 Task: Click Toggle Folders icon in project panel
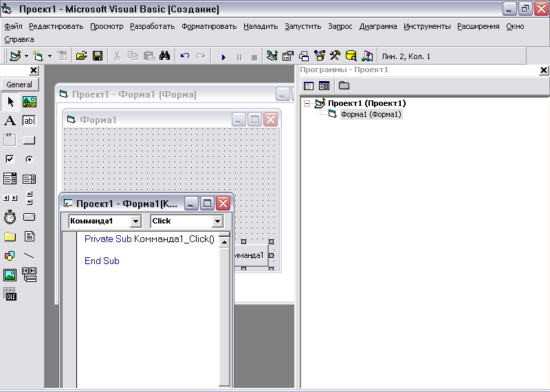point(344,86)
